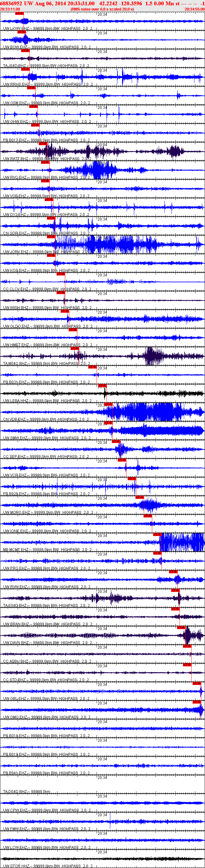Click the red pick flag above the UW LEBA trace
The image size is (205, 868).
click(102, 386)
